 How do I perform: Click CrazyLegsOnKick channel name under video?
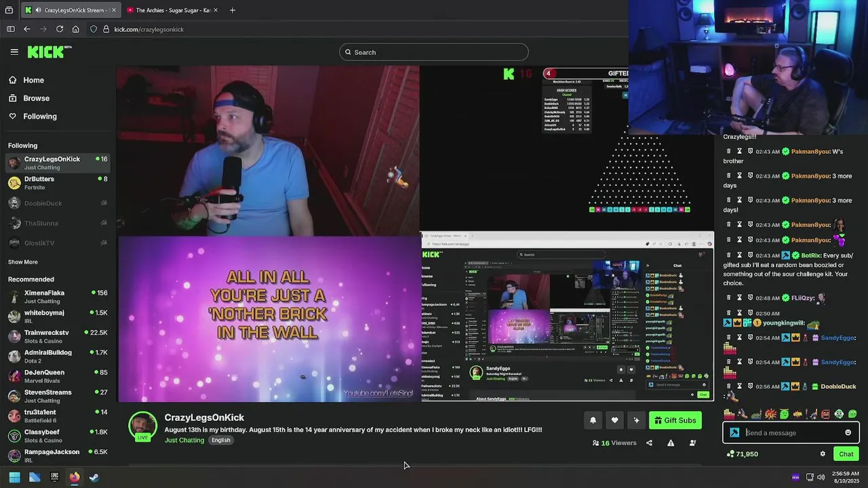[x=204, y=418]
